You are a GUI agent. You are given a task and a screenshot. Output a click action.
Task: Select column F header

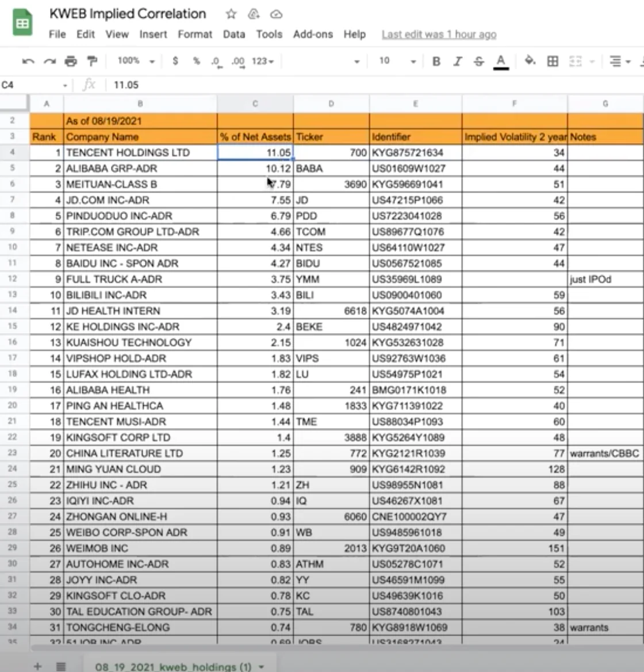[x=514, y=104]
